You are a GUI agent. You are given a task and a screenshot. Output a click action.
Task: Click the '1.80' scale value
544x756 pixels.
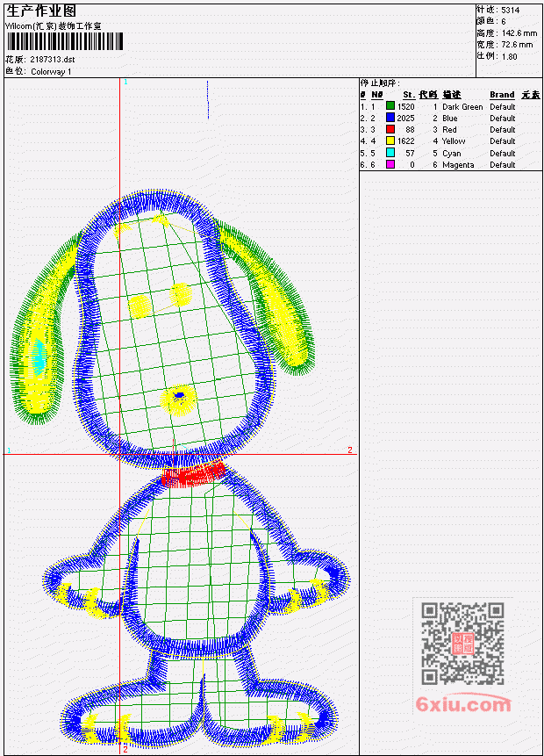point(509,56)
